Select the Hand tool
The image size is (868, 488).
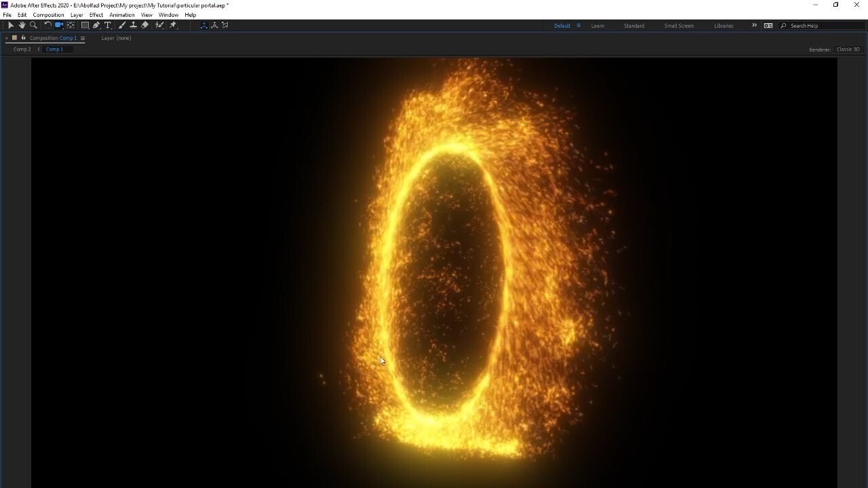point(22,25)
